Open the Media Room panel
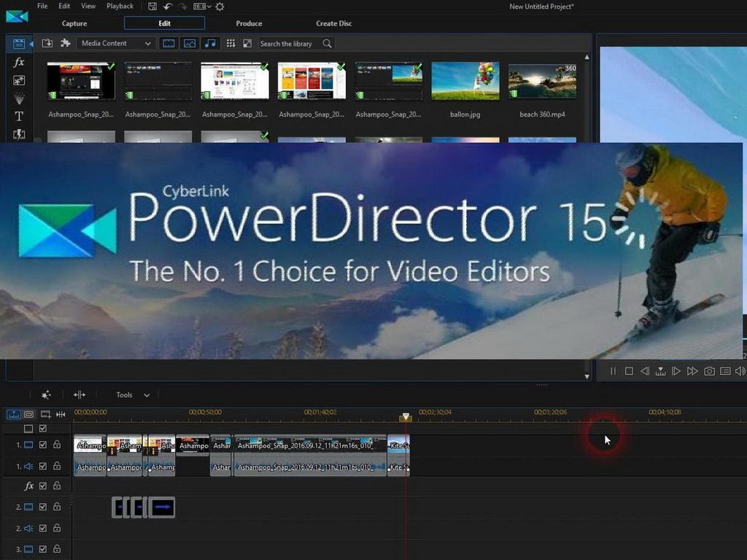Viewport: 747px width, 560px height. click(19, 44)
